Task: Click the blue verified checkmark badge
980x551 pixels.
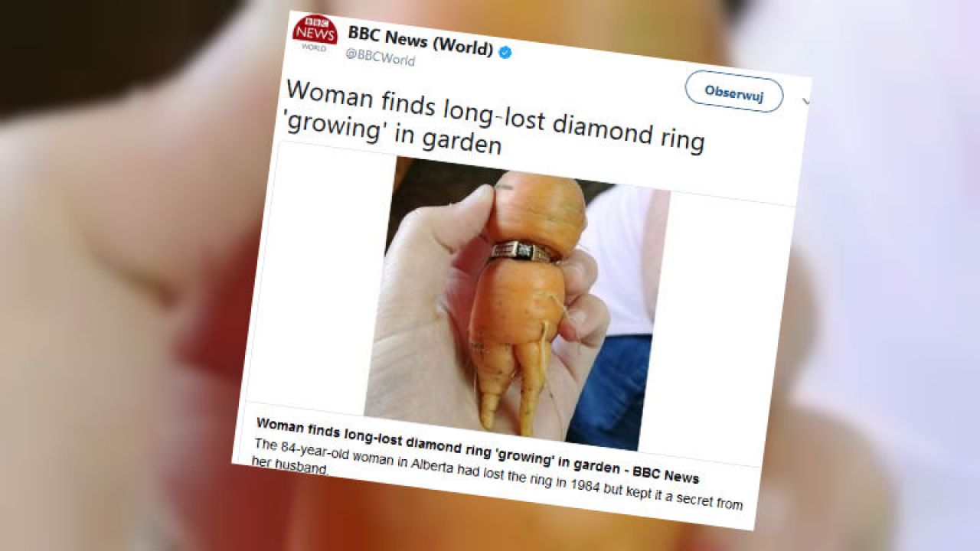Action: coord(505,52)
